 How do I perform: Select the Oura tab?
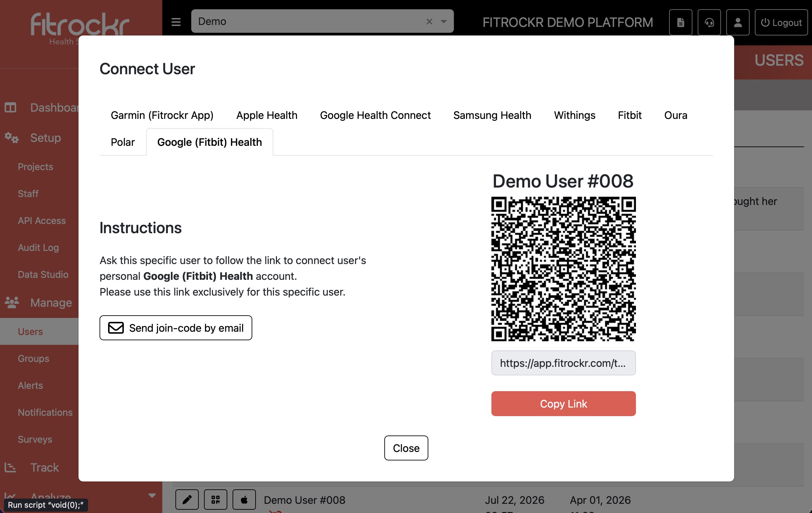coord(675,115)
